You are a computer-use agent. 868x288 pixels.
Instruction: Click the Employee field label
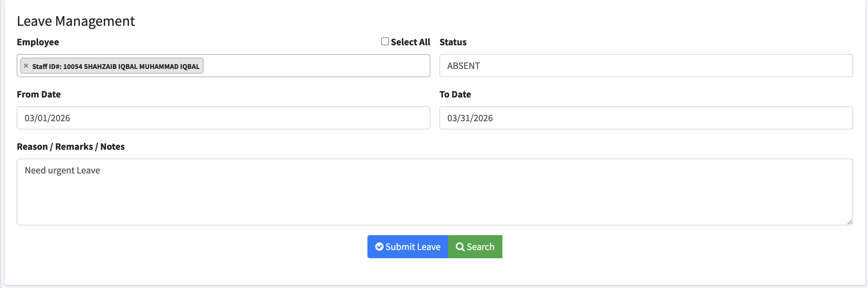[x=38, y=42]
